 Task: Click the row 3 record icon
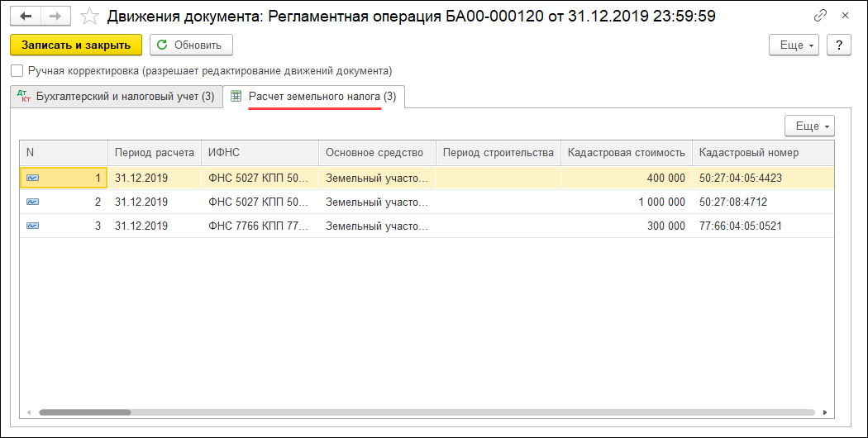[x=32, y=226]
